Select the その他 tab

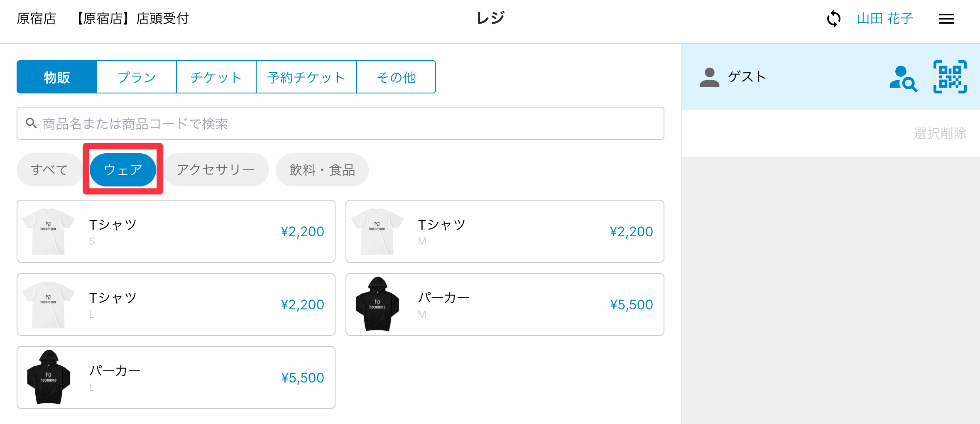(396, 77)
